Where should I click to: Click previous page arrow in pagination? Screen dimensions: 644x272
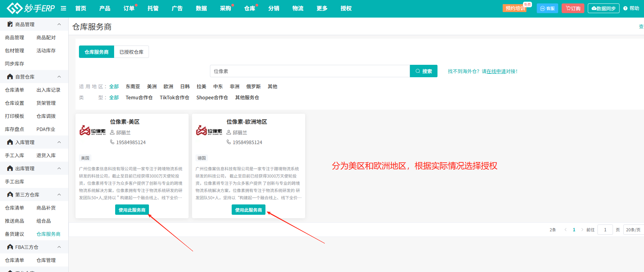565,230
